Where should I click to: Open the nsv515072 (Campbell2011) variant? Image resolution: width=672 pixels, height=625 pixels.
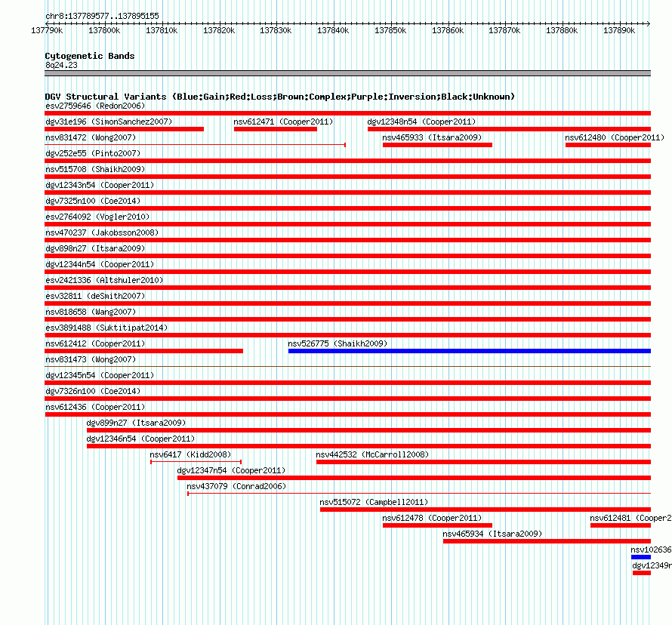tap(374, 502)
